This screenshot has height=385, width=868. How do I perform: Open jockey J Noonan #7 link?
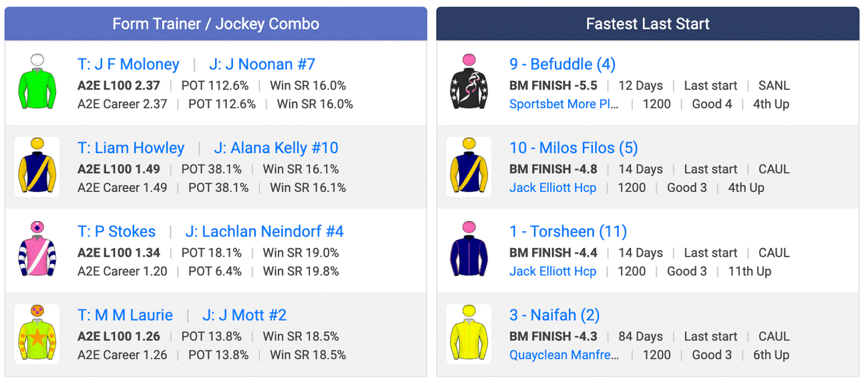(262, 64)
